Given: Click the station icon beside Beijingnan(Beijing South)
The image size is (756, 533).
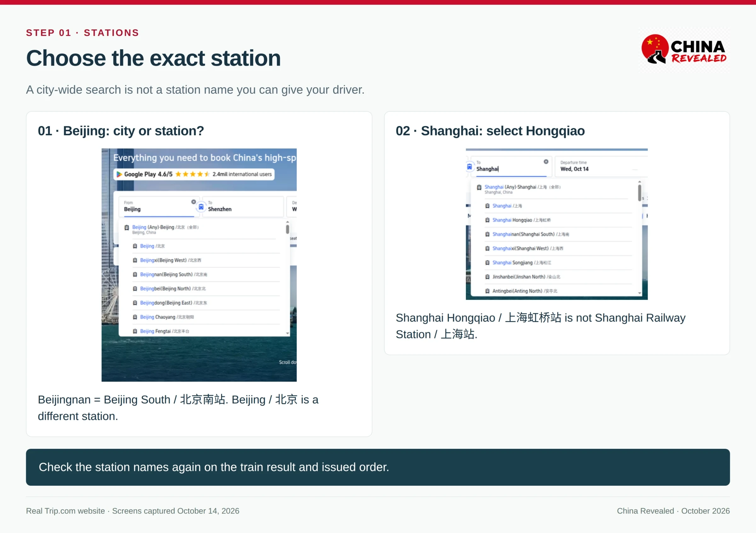Looking at the screenshot, I should click(x=135, y=275).
